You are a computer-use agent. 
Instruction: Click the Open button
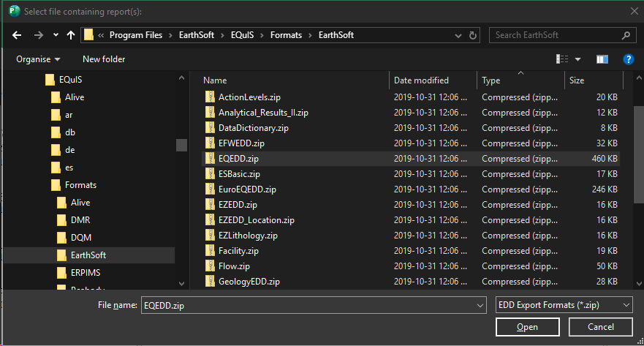point(527,327)
